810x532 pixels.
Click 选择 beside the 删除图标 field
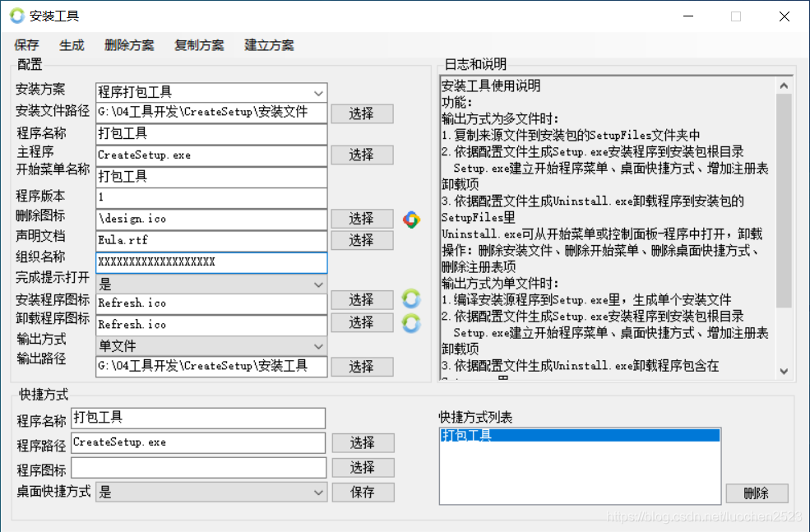click(x=363, y=219)
